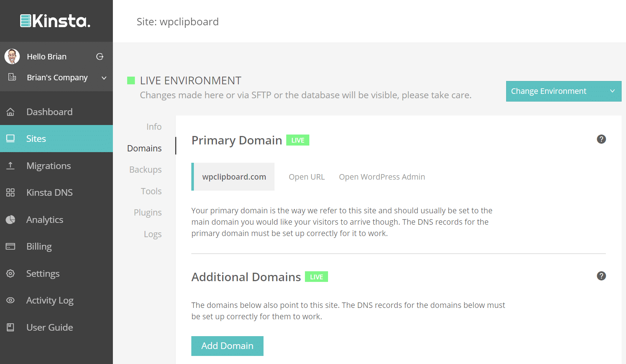Click the Sites laptop icon
The width and height of the screenshot is (626, 364).
[11, 139]
